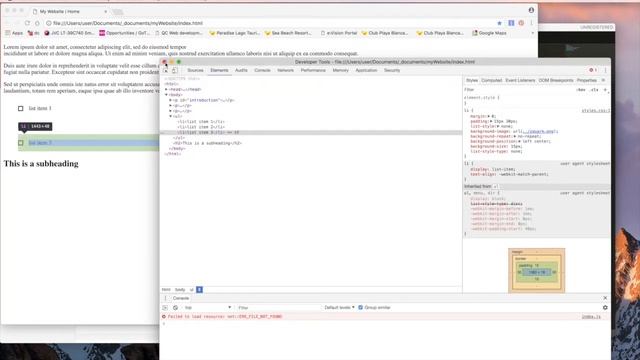
Task: Collapse the body node in the DOM tree
Action: pyautogui.click(x=167, y=95)
